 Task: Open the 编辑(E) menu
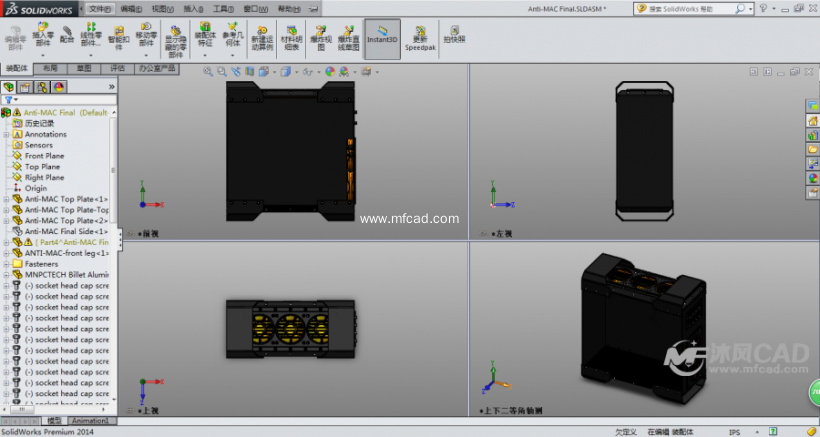(131, 9)
